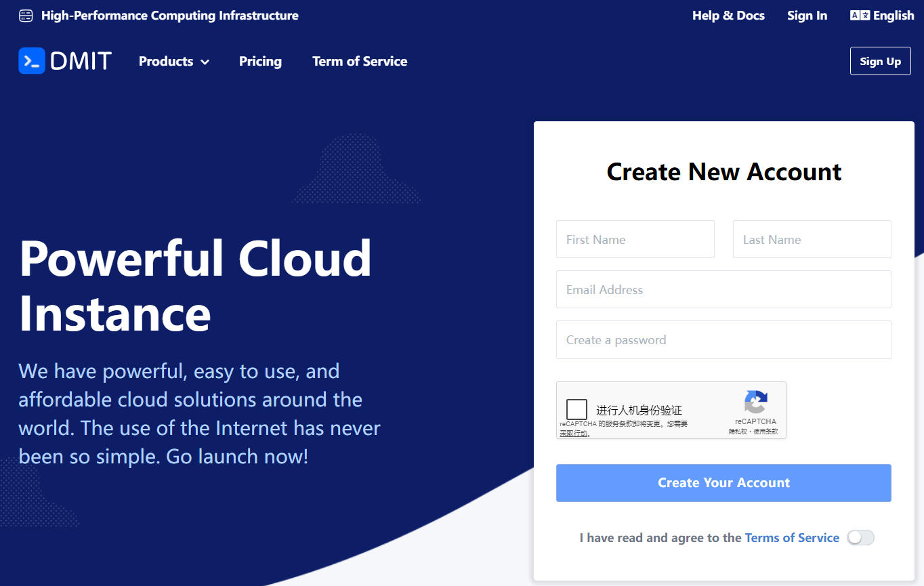Select the Create a password field
The width and height of the screenshot is (924, 586).
[723, 339]
